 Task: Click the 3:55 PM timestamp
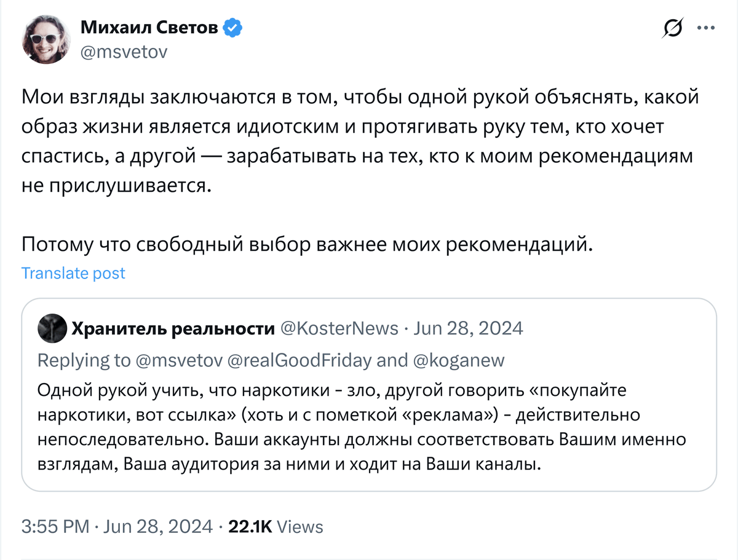tap(56, 526)
